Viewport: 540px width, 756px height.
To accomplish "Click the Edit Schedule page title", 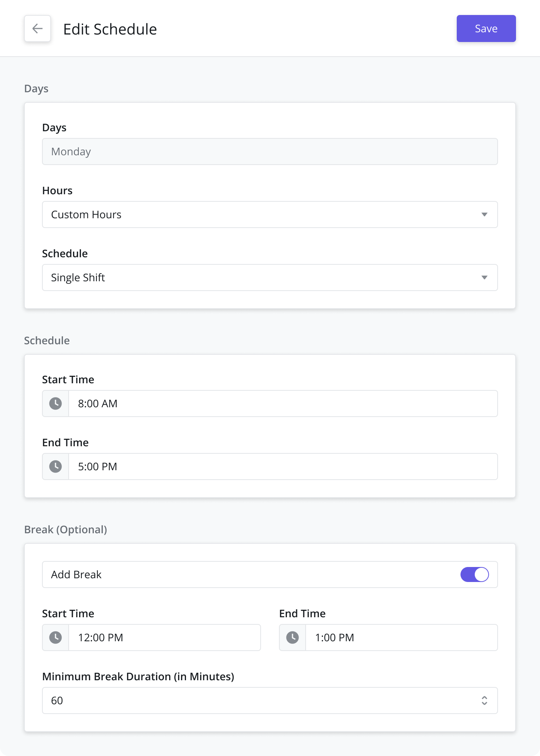I will [110, 29].
